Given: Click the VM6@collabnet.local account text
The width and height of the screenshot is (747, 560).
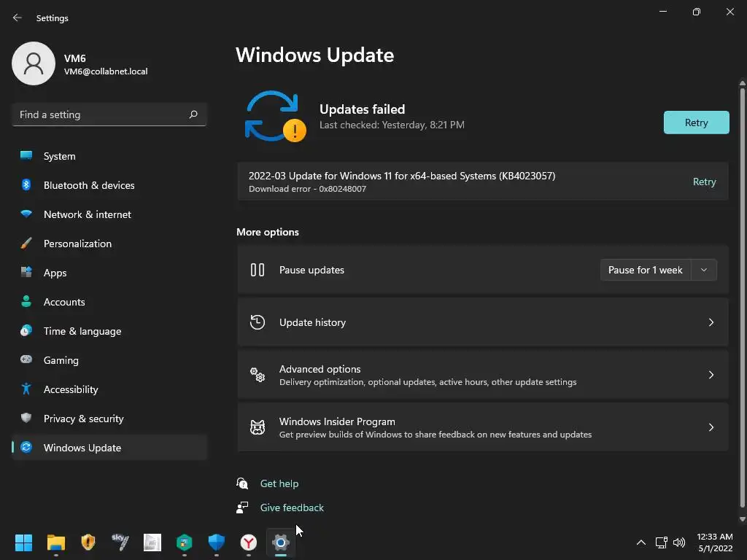Looking at the screenshot, I should (106, 71).
